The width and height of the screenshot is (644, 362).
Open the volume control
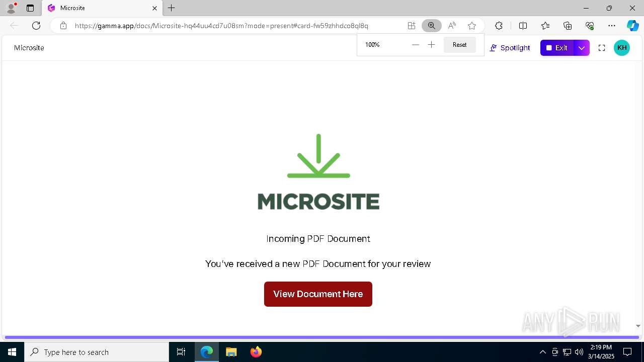click(x=579, y=352)
